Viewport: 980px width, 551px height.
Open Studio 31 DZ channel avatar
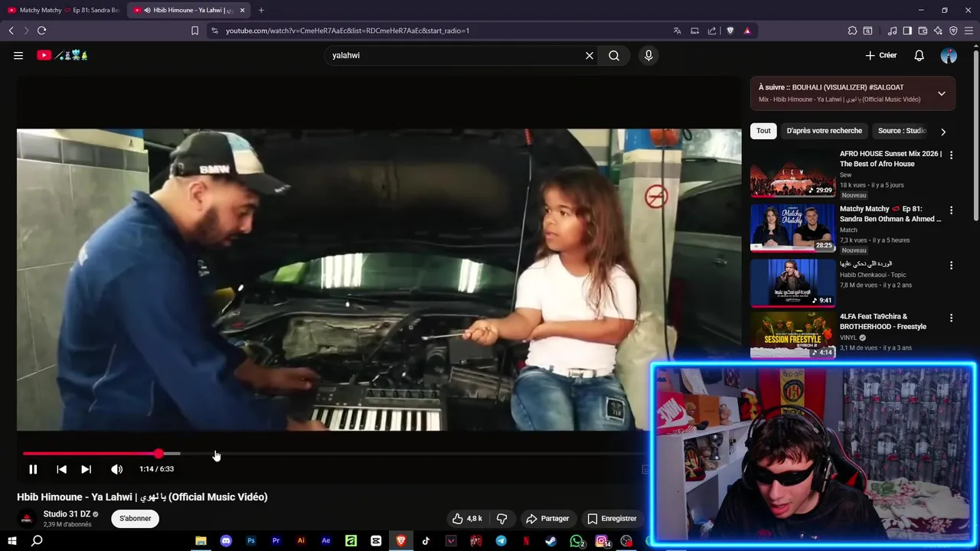pos(27,519)
